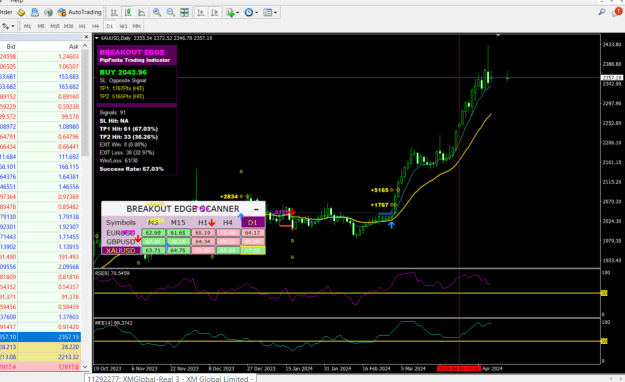Viewport: 625px width, 382px height.
Task: Click M15 header in the scanner
Action: tap(178, 223)
